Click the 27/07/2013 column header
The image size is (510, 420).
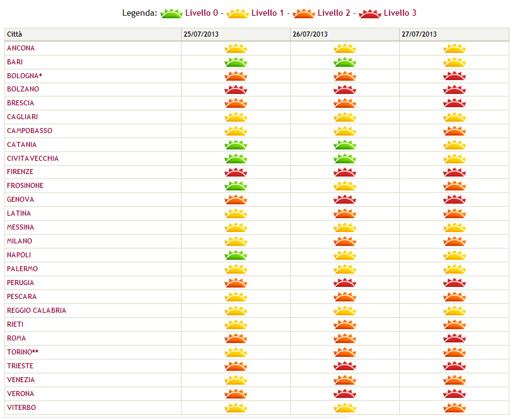(x=454, y=34)
